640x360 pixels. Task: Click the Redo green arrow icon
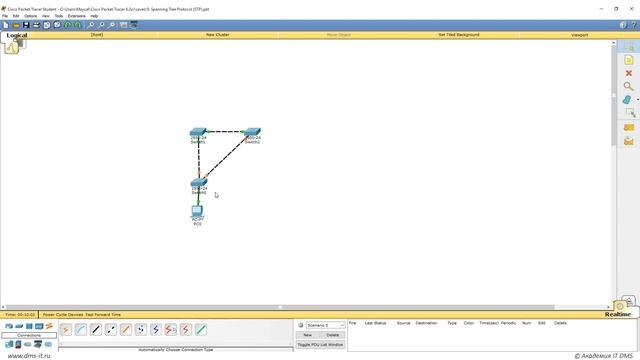tap(78, 25)
